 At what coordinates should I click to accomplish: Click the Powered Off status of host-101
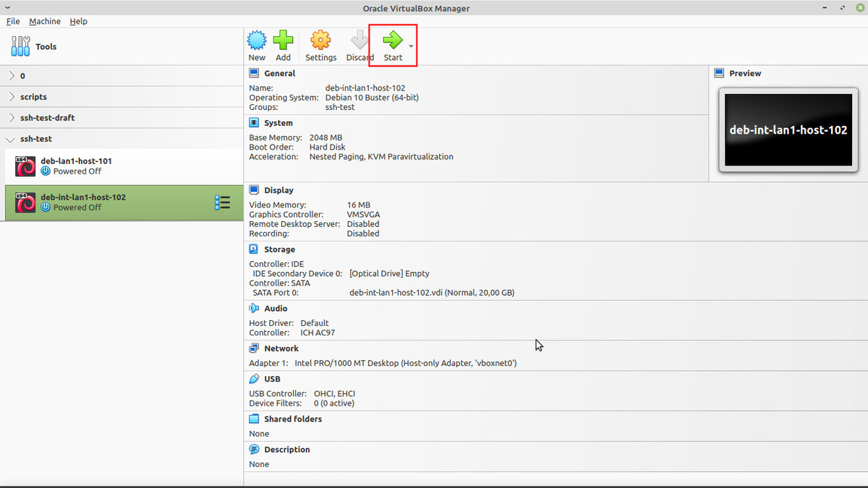[x=77, y=171]
